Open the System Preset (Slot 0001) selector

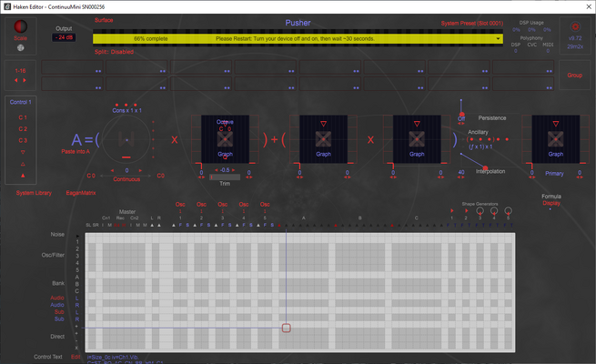point(471,24)
